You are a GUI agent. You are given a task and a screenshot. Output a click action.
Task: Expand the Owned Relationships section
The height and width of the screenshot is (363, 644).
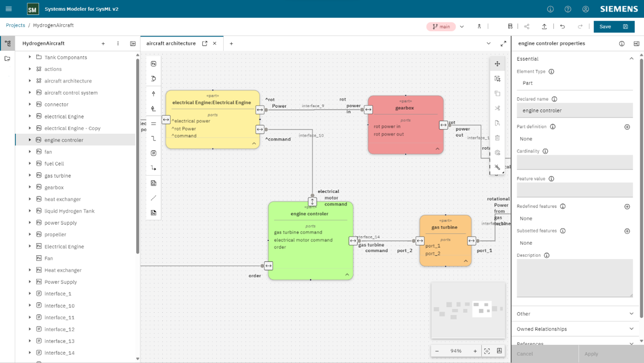tap(631, 329)
